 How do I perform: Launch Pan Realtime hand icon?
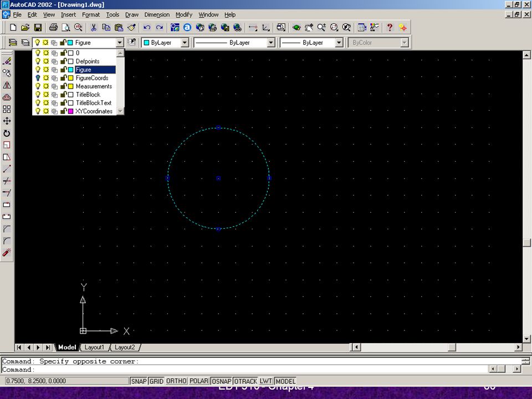point(309,28)
